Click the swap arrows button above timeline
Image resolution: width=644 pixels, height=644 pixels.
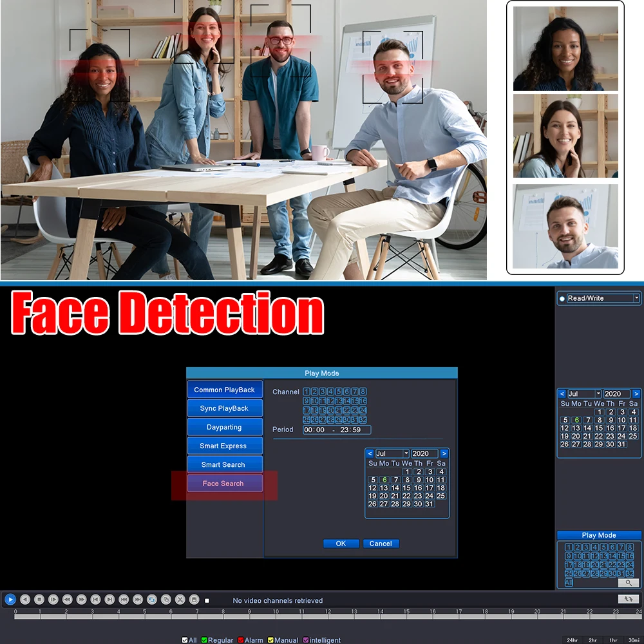coord(629,599)
